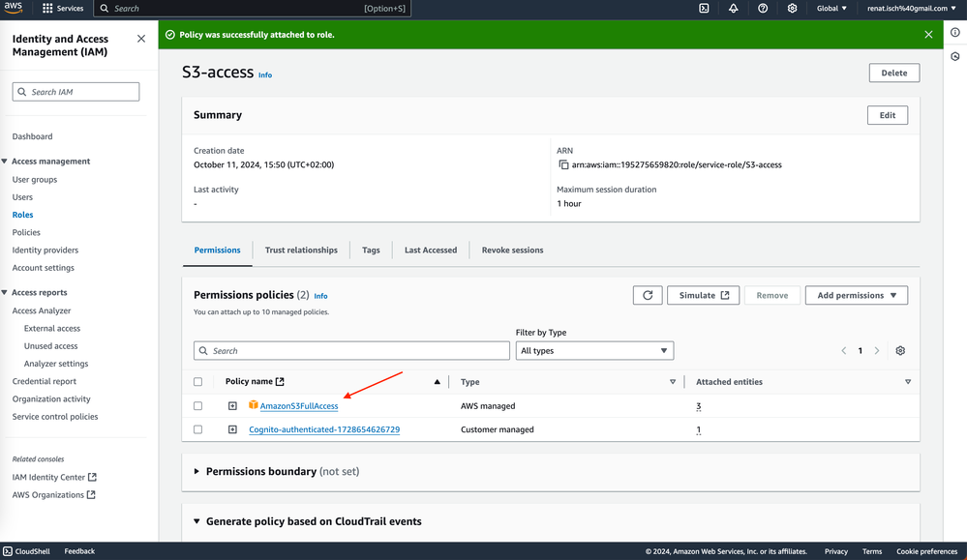Open the AmazonS3FullAccess policy link
Screen dimensions: 967x560
point(299,406)
